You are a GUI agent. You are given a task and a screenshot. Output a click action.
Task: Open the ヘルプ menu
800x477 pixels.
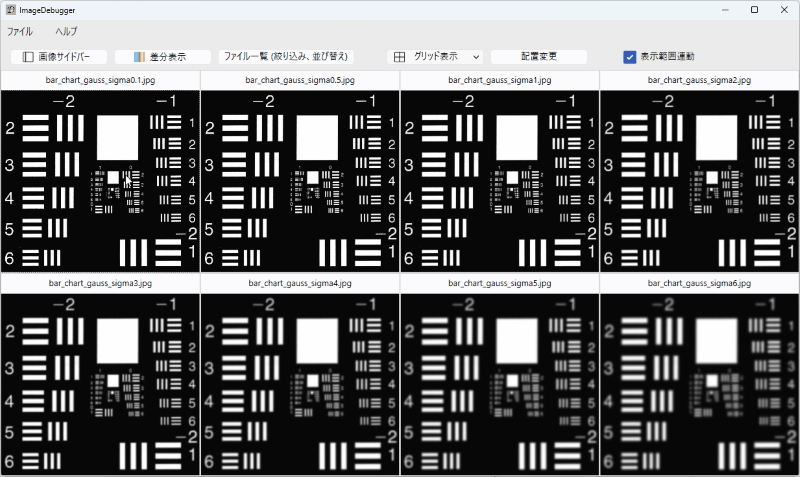point(66,32)
